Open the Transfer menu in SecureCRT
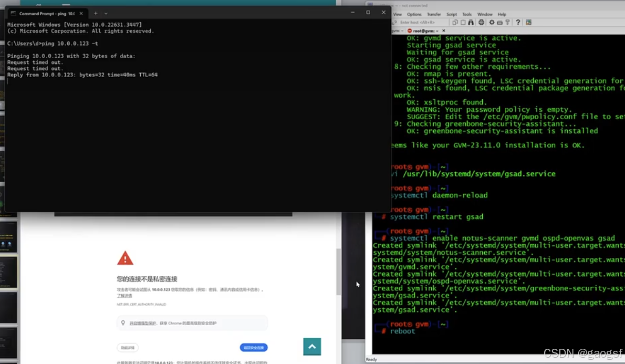This screenshot has height=364, width=625. (x=434, y=14)
